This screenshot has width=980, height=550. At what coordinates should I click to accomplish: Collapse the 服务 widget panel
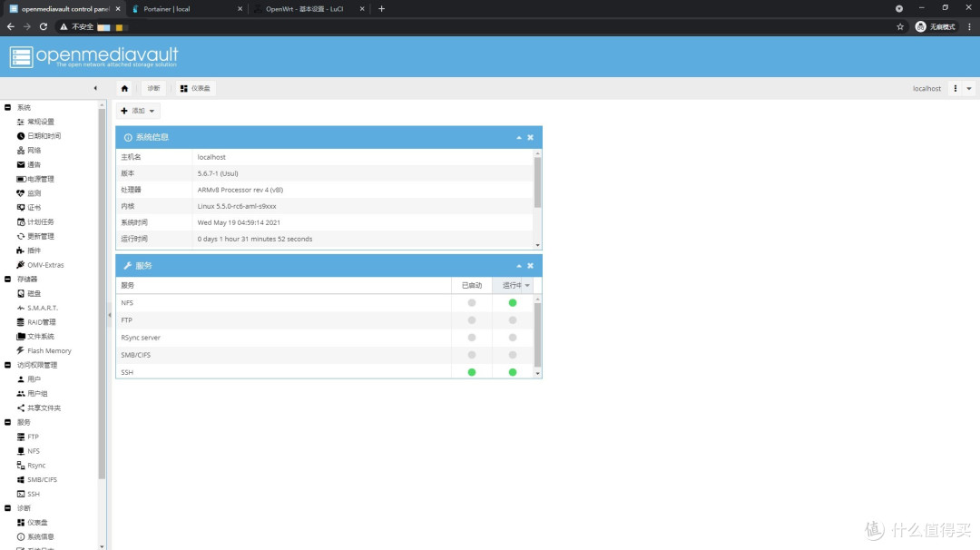pos(519,266)
